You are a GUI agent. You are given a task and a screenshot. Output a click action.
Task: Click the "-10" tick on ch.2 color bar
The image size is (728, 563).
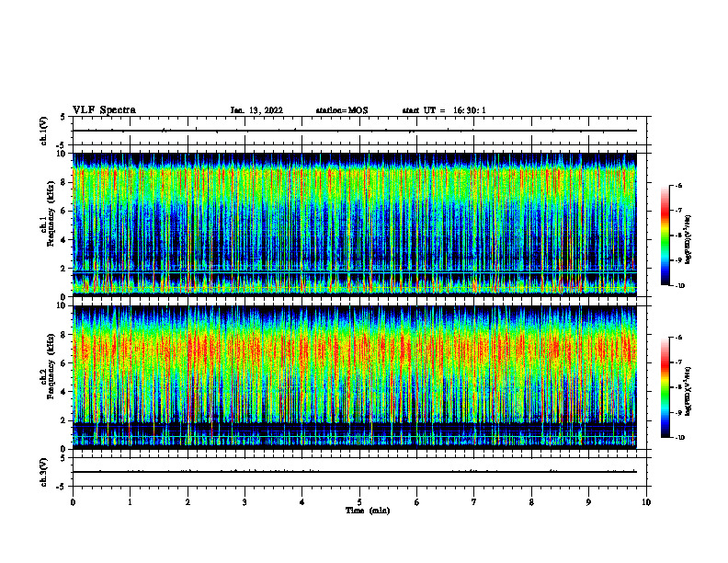coord(679,438)
